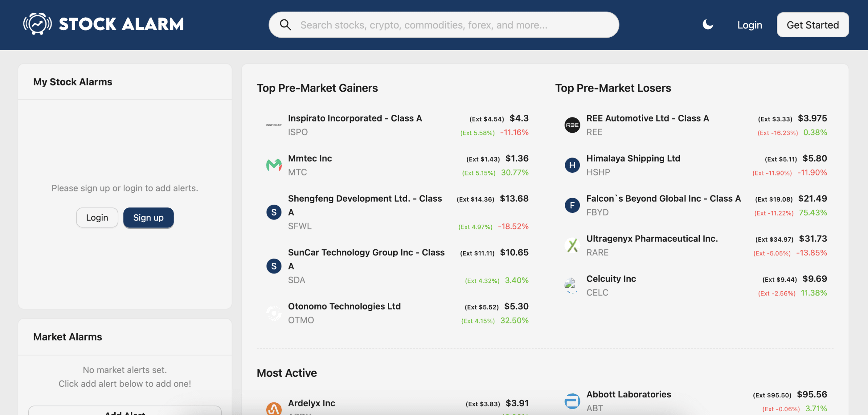Screen dimensions: 868x415
Task: Click the $13.68 price for Shengfeng
Action: tap(514, 199)
